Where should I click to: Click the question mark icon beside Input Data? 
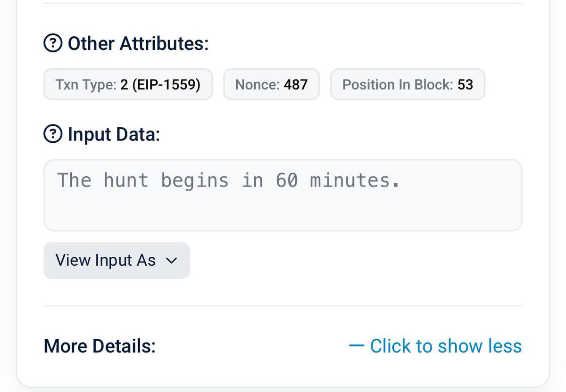pyautogui.click(x=53, y=135)
